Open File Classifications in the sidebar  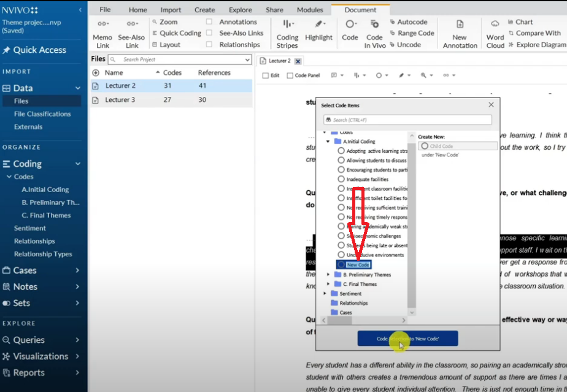click(x=42, y=114)
